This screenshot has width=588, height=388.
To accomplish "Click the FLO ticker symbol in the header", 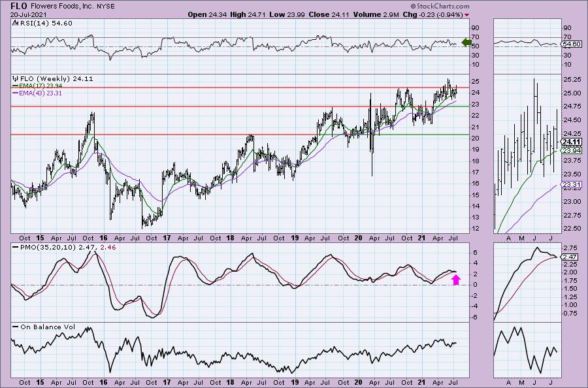I will [x=19, y=6].
